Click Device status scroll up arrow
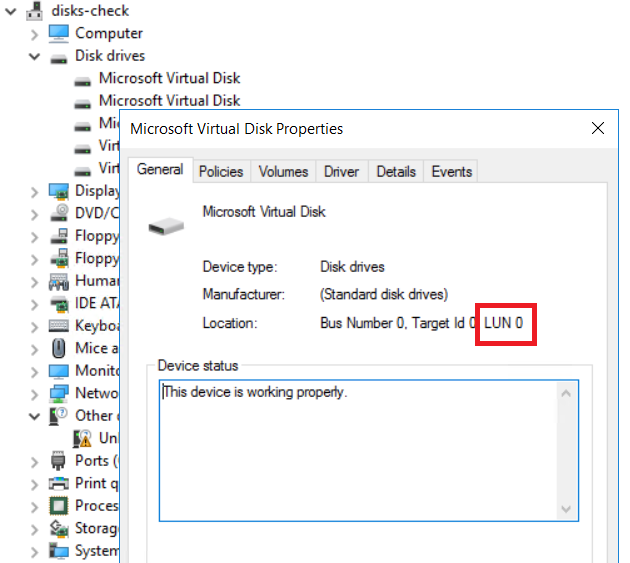The height and width of the screenshot is (563, 630). click(566, 393)
